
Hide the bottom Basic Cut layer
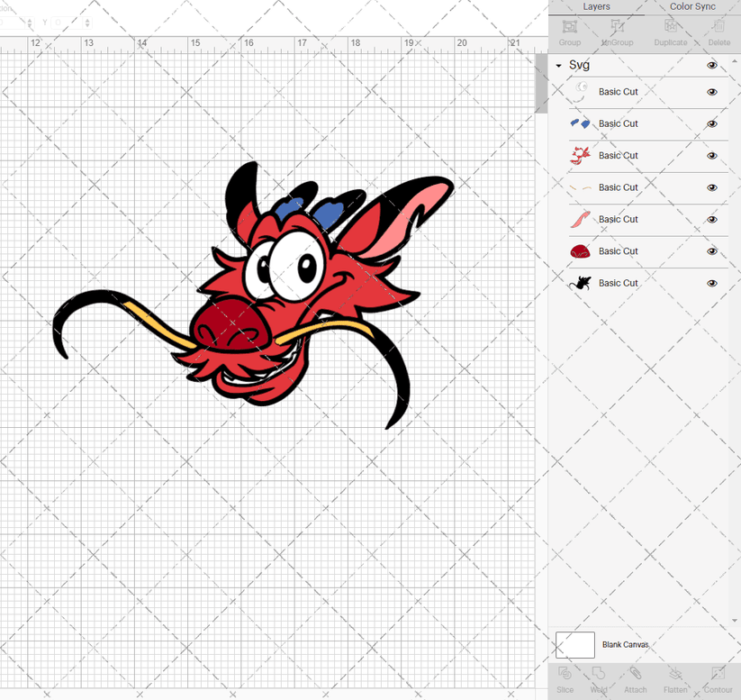(712, 283)
